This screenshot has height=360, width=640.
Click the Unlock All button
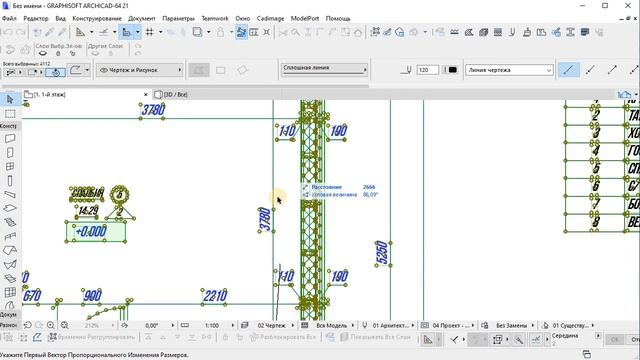[x=282, y=337]
